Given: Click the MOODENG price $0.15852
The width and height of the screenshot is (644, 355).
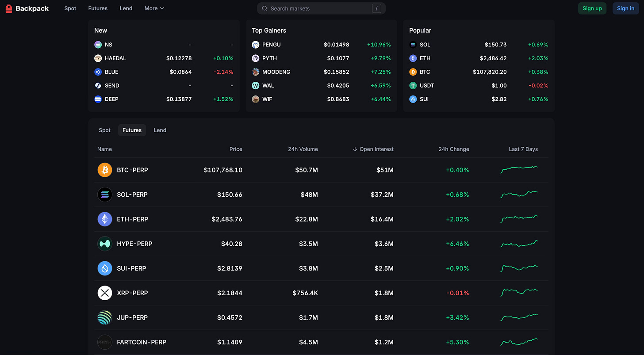Looking at the screenshot, I should click(337, 72).
